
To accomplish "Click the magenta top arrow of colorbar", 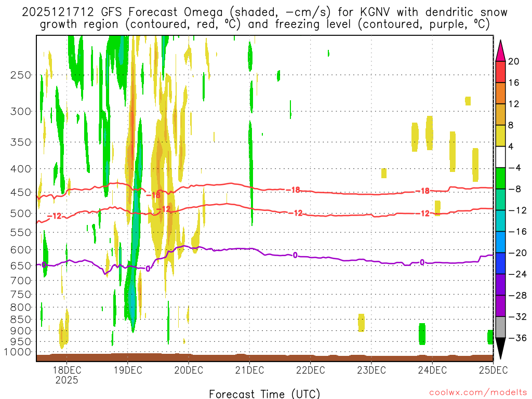I will click(x=500, y=50).
